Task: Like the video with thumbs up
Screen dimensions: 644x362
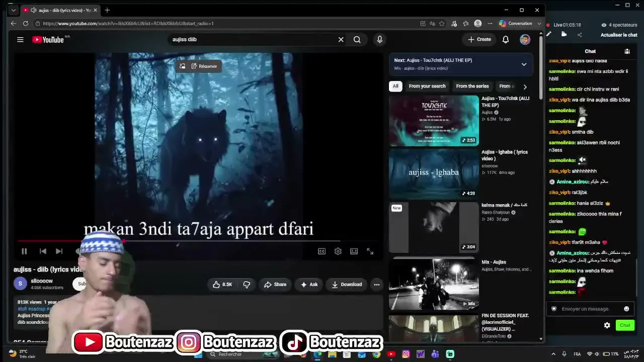Action: tap(222, 285)
